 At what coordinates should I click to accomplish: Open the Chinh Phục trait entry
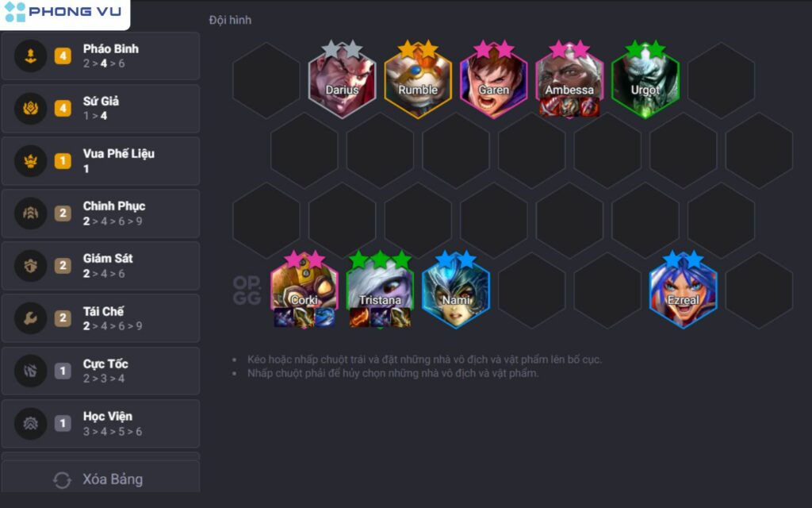[101, 213]
